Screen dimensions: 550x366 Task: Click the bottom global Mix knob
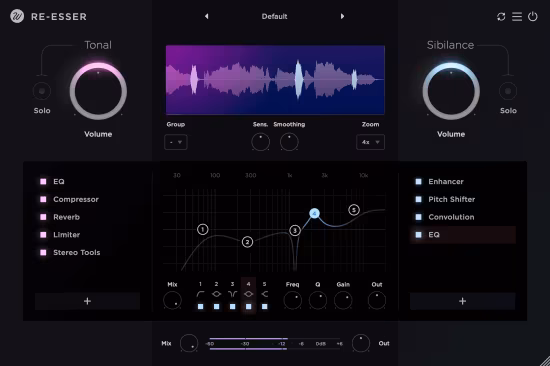[189, 343]
